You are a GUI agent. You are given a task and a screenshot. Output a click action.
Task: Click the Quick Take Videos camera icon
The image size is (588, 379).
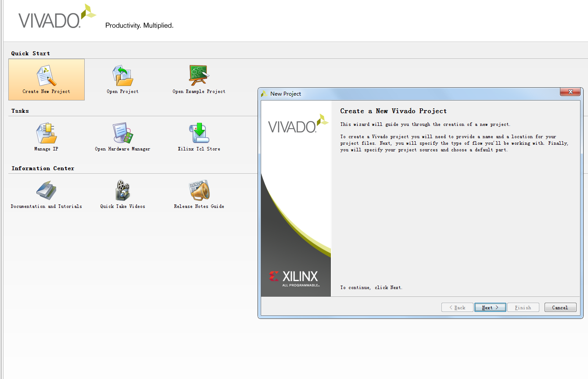point(122,190)
